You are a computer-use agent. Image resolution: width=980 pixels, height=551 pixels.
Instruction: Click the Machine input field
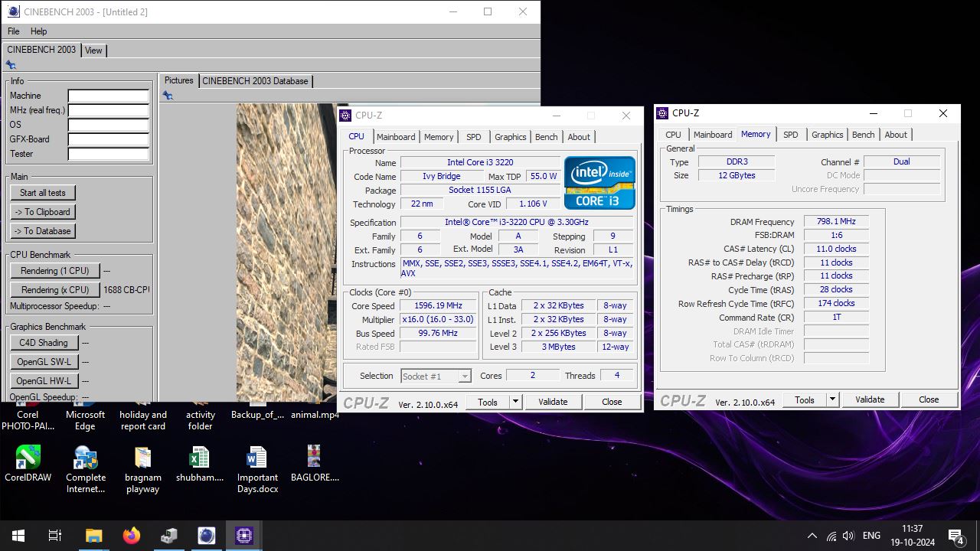click(109, 96)
